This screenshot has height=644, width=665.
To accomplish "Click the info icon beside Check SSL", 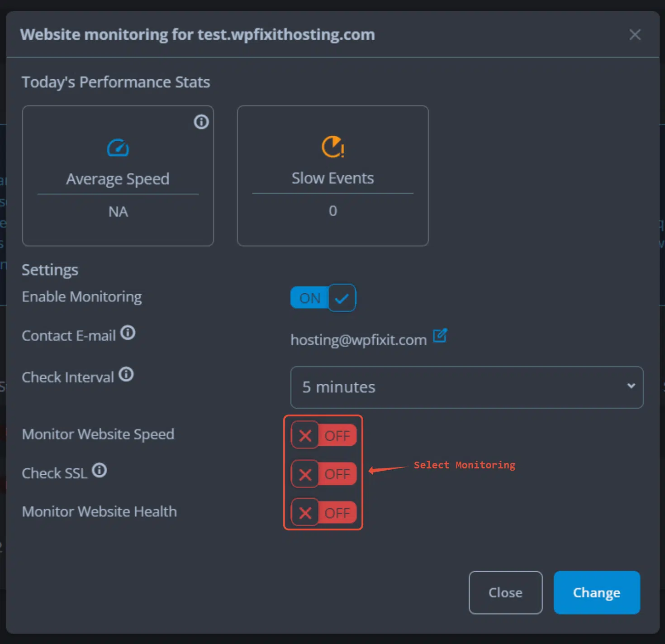I will (x=100, y=470).
